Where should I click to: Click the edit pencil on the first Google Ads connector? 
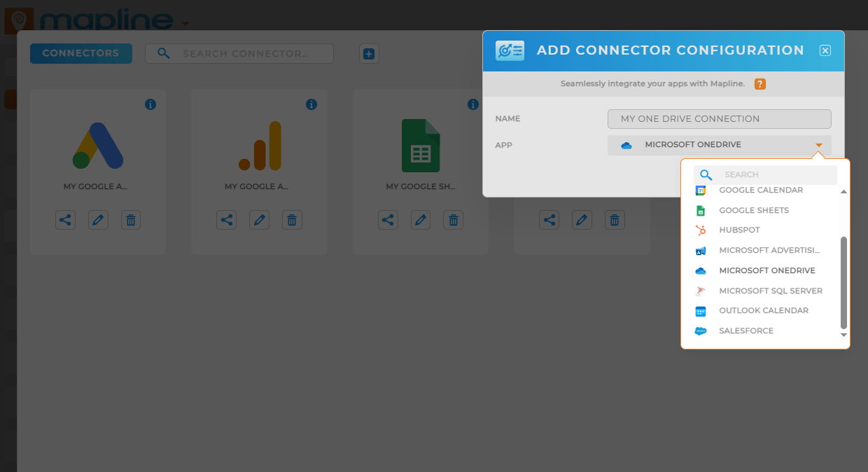(98, 219)
